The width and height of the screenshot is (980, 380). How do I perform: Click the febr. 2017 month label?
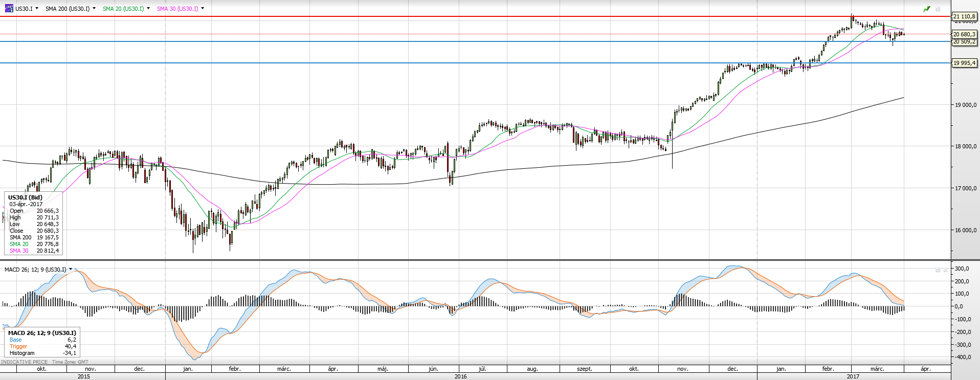[828, 369]
